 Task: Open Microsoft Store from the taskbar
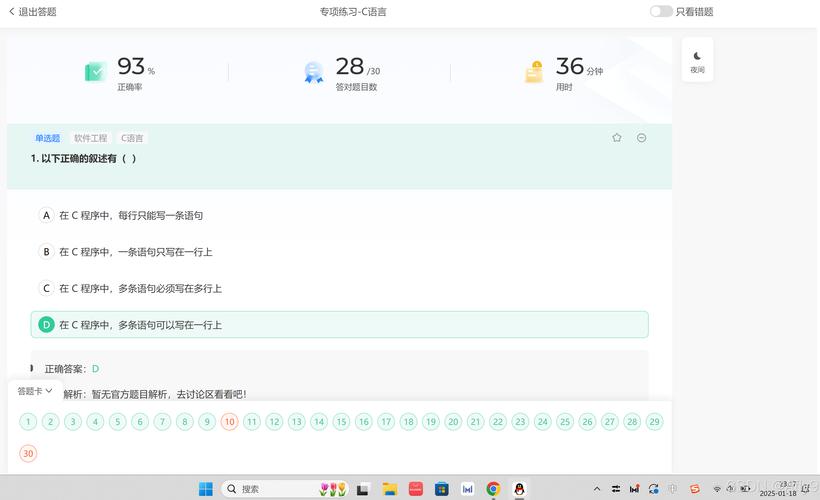click(441, 489)
